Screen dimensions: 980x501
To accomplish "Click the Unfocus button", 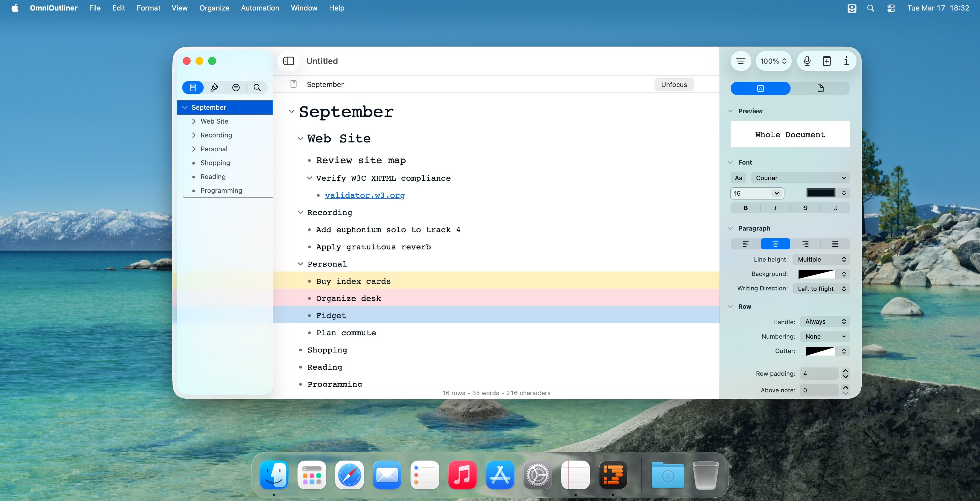I will [x=674, y=85].
